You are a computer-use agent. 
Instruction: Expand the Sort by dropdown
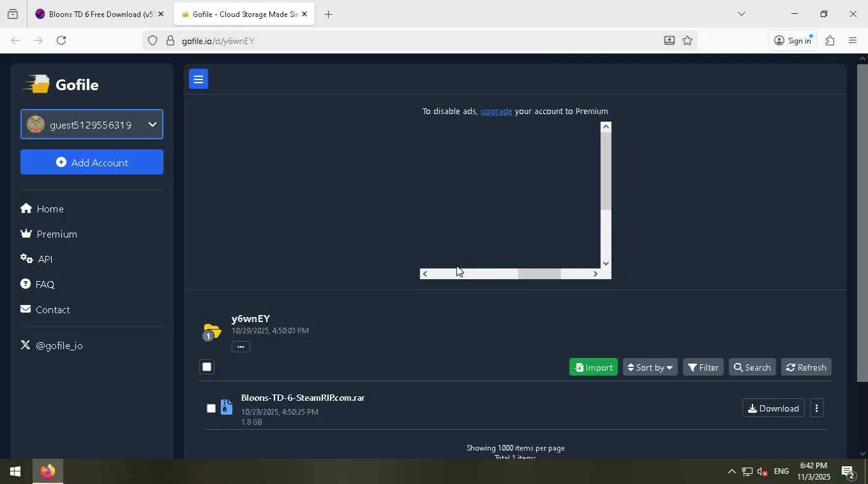tap(650, 367)
